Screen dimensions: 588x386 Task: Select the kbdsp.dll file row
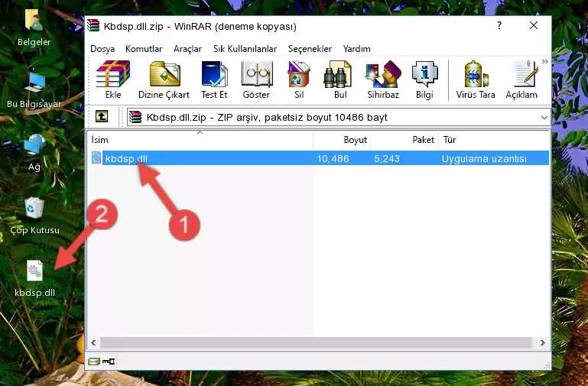(x=320, y=158)
